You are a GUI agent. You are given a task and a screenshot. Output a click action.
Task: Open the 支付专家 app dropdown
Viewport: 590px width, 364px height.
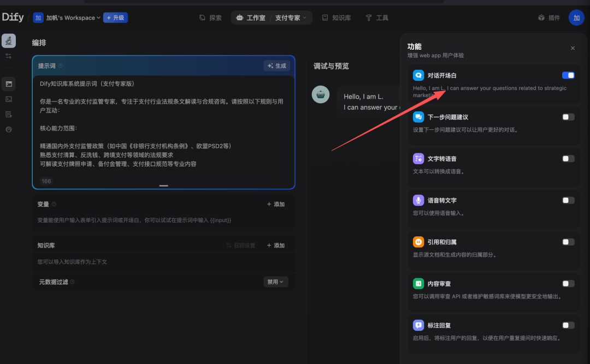(x=291, y=17)
